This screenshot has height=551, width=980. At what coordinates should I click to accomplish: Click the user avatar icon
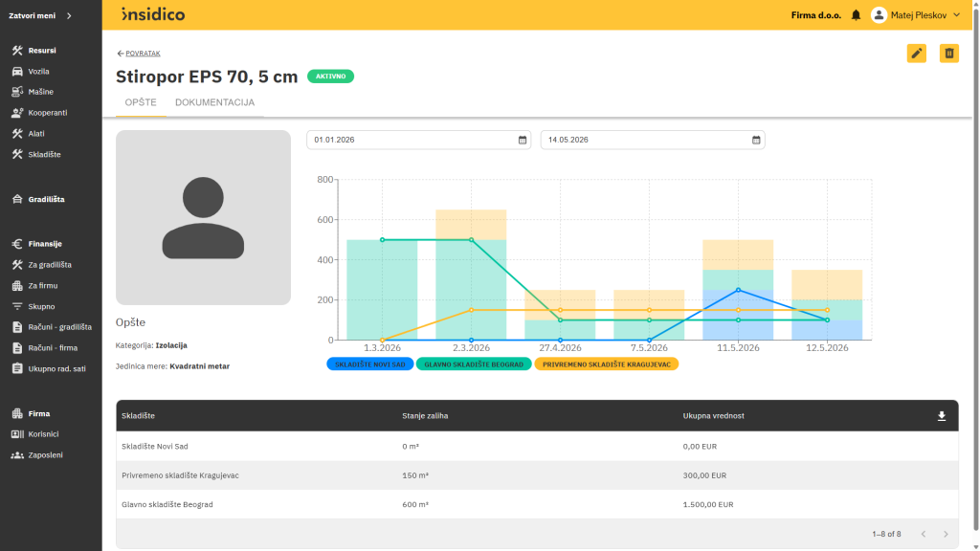879,15
